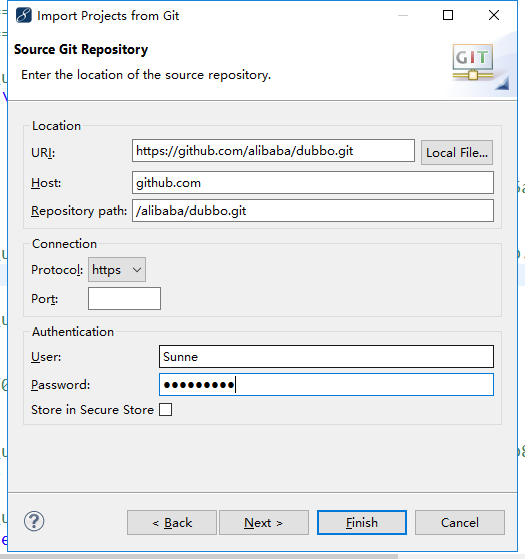Open the Protocol https dropdown
Image resolution: width=525 pixels, height=559 pixels.
pos(117,270)
